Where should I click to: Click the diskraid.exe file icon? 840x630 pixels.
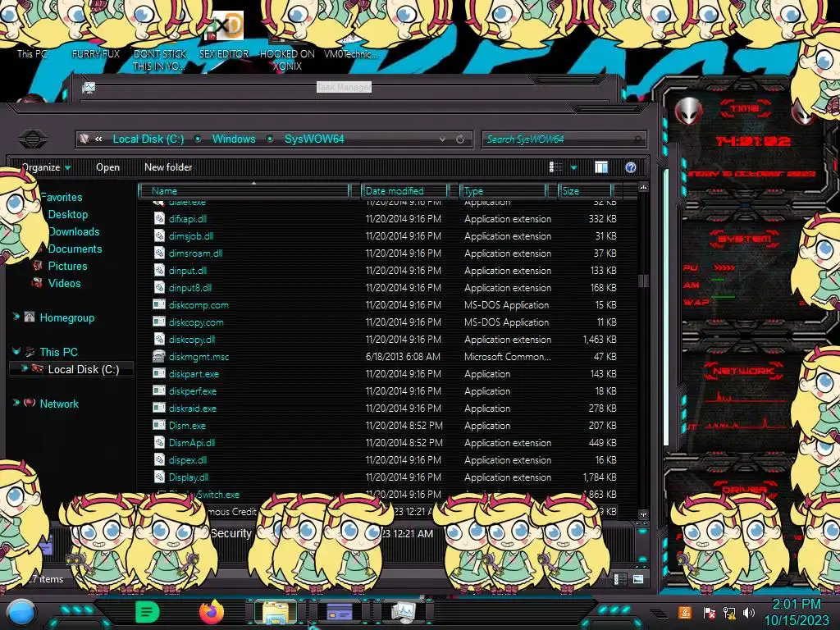(x=159, y=409)
